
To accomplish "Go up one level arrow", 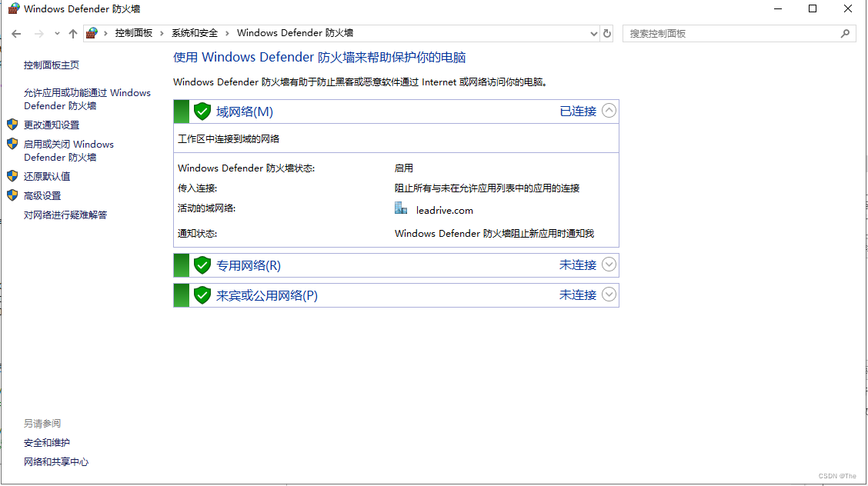I will 72,34.
